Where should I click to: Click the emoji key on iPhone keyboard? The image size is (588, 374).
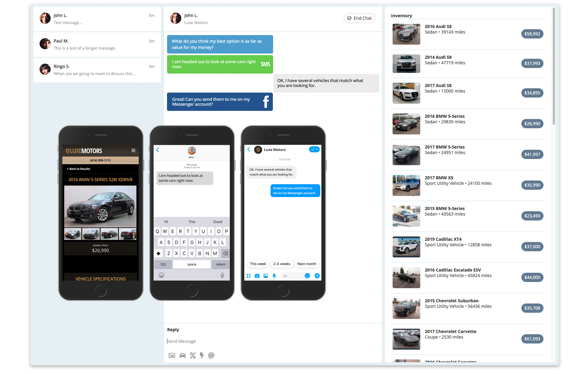(161, 275)
